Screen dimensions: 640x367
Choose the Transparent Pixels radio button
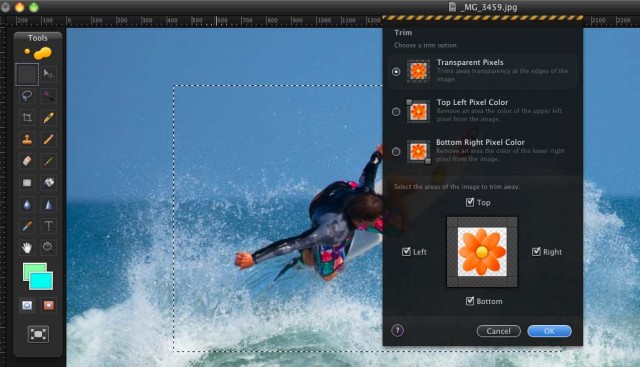(x=396, y=71)
